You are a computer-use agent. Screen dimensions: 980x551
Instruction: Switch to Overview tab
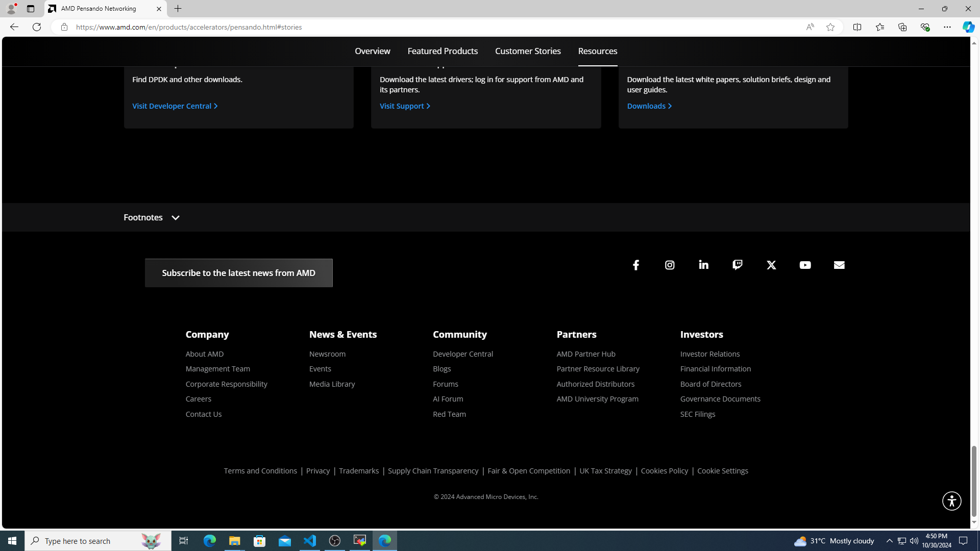tap(373, 51)
